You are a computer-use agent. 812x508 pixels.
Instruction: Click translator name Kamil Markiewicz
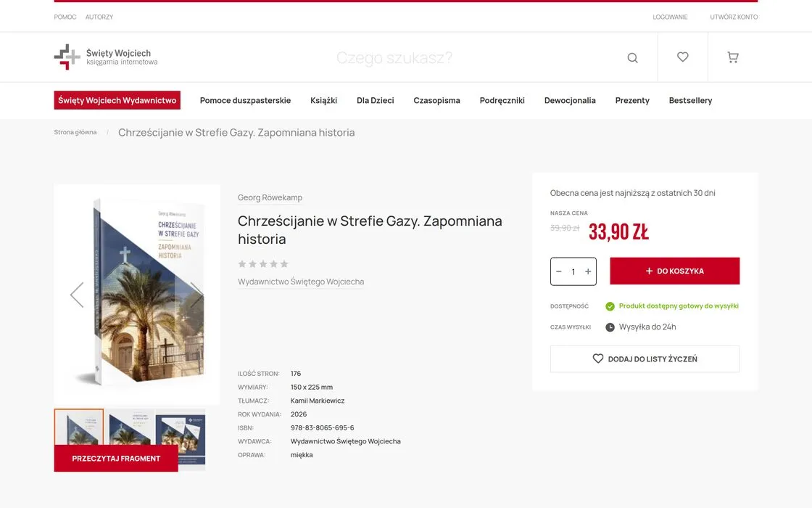318,401
